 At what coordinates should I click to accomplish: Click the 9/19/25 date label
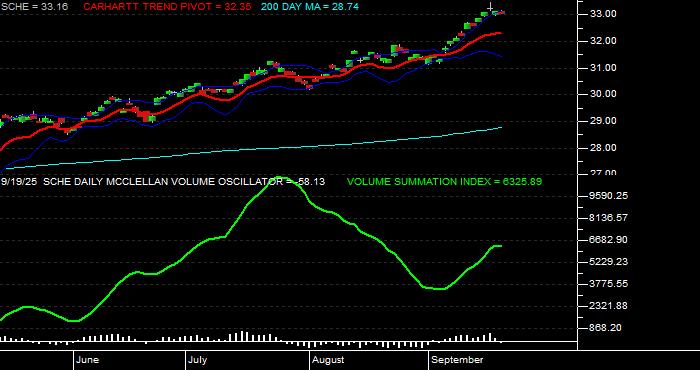20,182
